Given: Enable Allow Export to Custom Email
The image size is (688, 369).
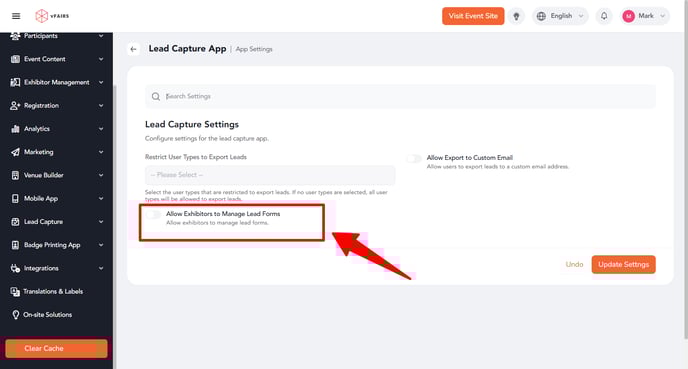Looking at the screenshot, I should (414, 158).
